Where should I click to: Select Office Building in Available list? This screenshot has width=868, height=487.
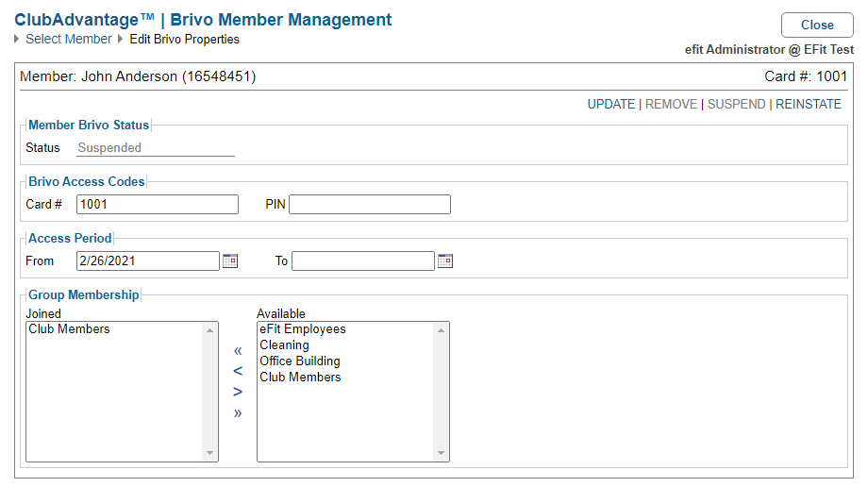[x=346, y=361]
